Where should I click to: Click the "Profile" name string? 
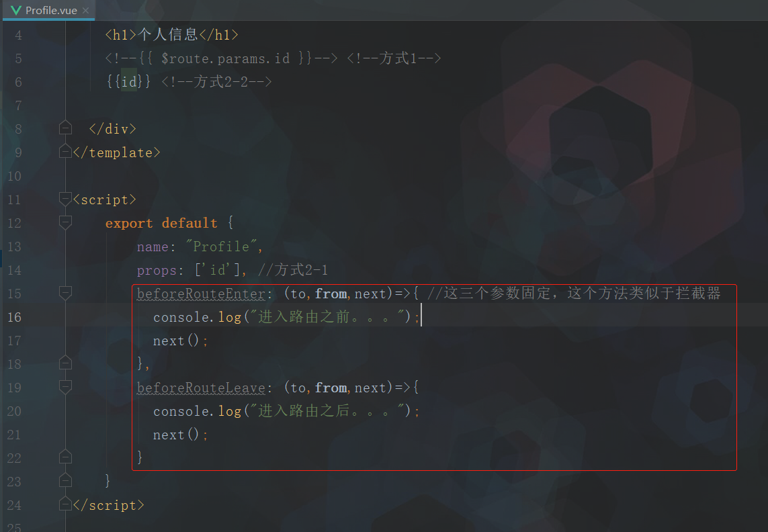pyautogui.click(x=221, y=246)
